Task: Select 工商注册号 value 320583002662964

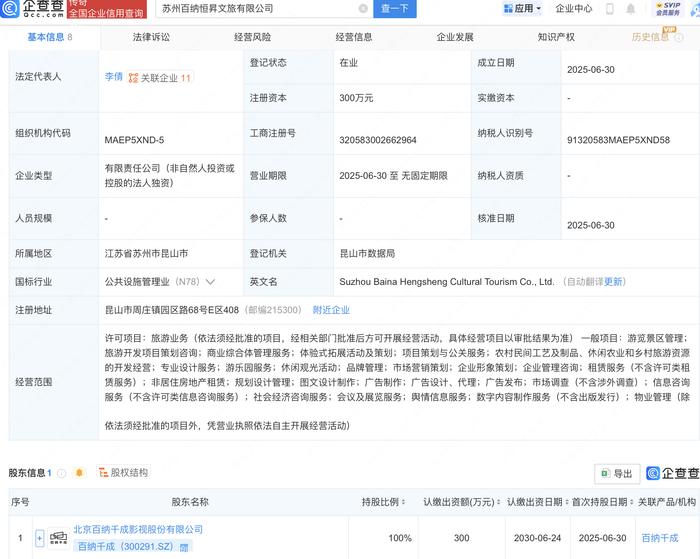Action: (378, 140)
